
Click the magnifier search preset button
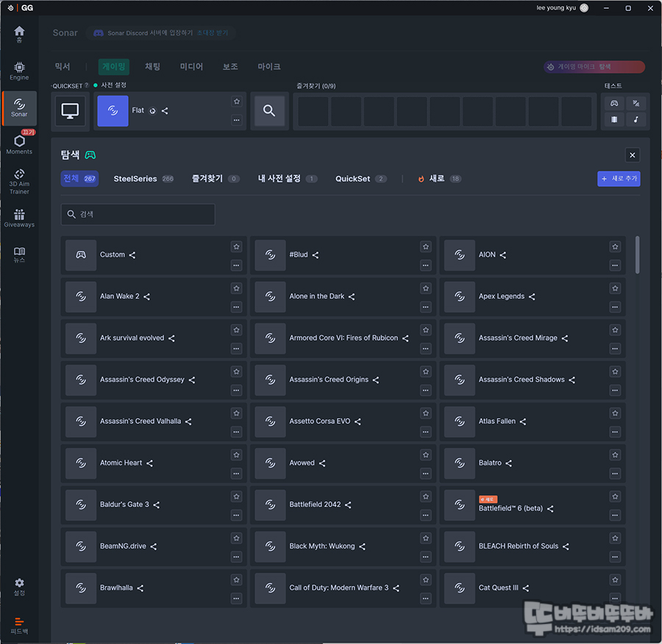269,110
